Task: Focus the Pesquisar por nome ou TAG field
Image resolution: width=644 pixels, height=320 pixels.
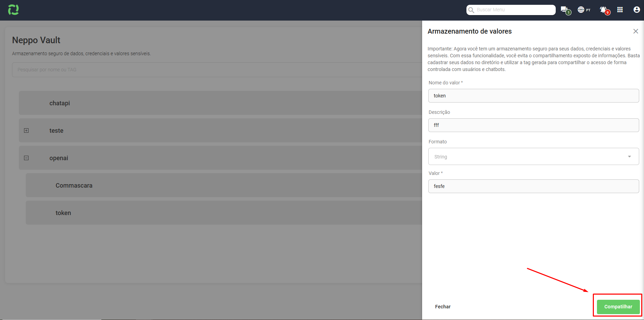Action: click(x=217, y=70)
